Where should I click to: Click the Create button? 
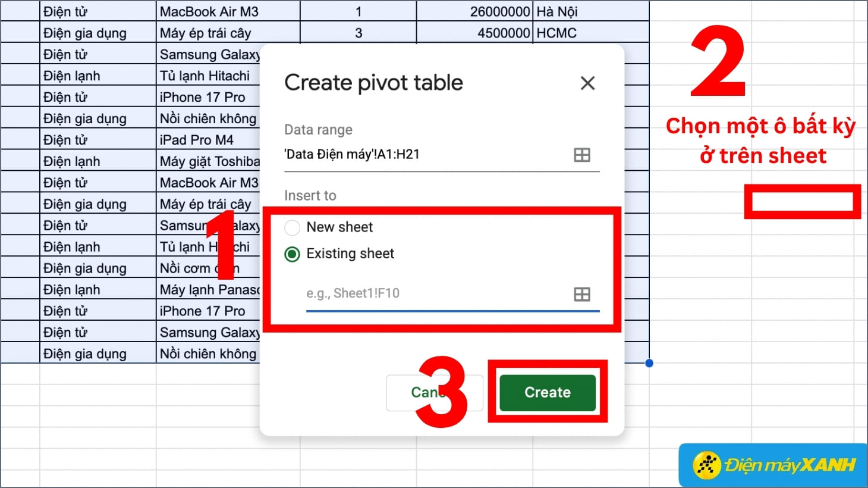point(548,392)
